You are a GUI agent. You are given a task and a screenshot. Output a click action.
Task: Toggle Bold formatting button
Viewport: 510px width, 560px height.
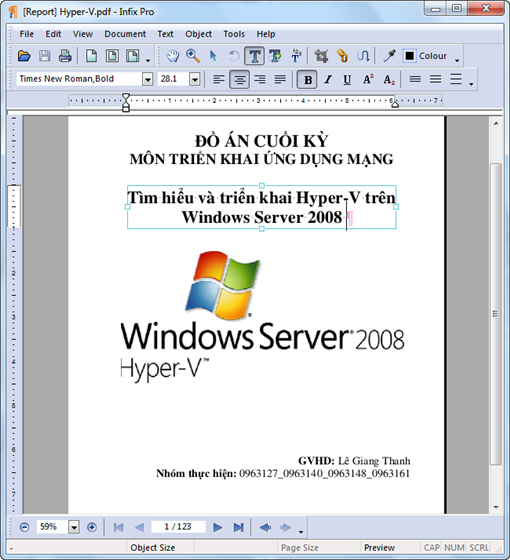pyautogui.click(x=307, y=79)
